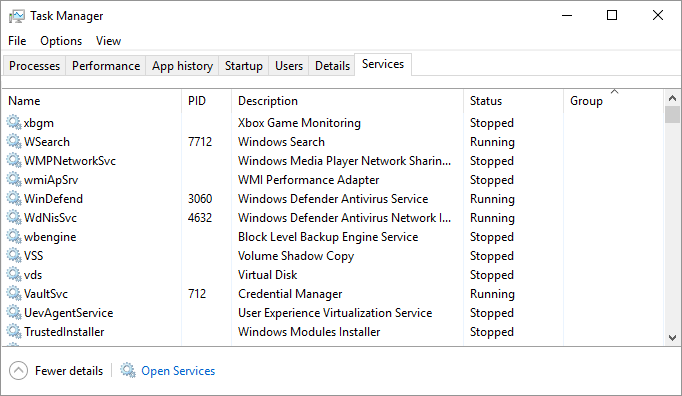682x396 pixels.
Task: Switch to the Performance tab
Action: (106, 66)
